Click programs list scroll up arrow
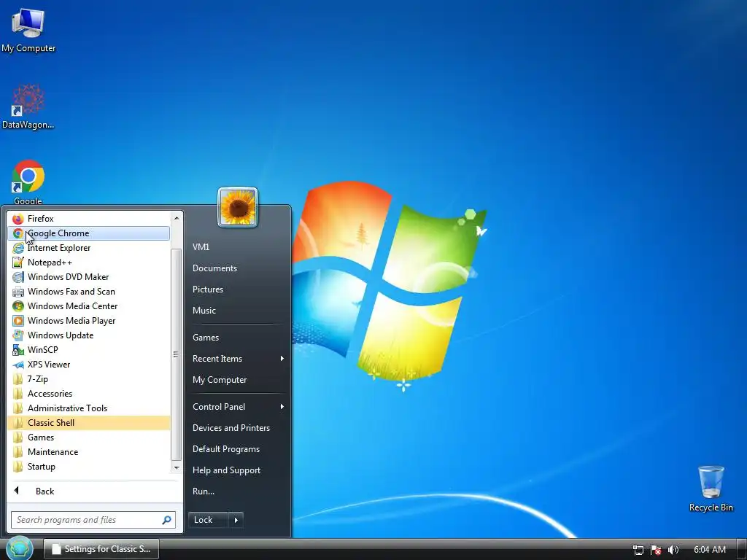 177,218
